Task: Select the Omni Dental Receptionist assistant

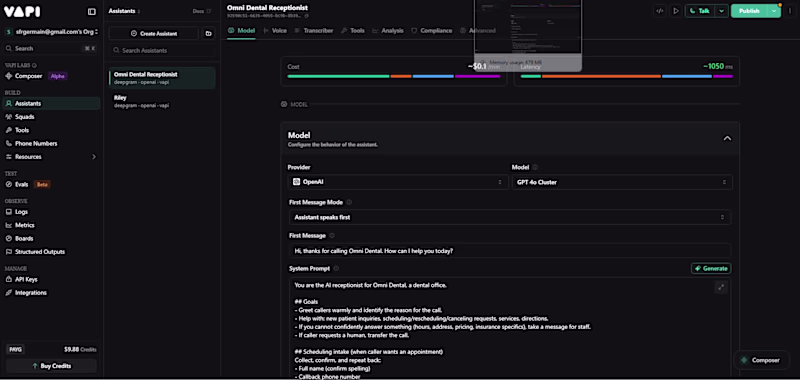Action: point(162,78)
